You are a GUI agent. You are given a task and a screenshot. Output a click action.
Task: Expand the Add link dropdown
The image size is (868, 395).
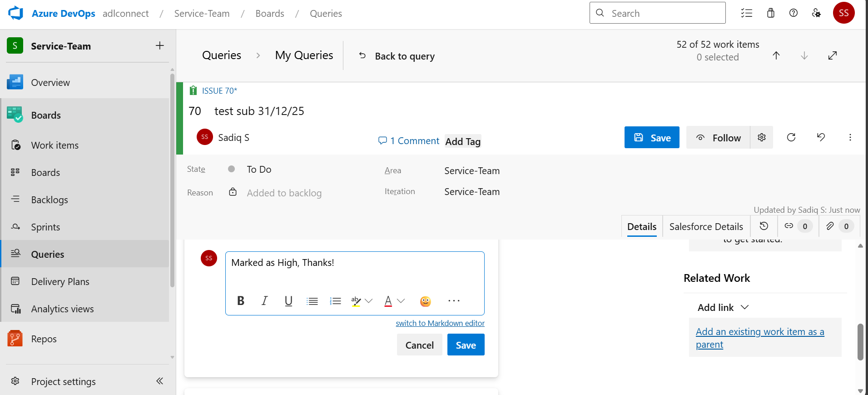[723, 307]
